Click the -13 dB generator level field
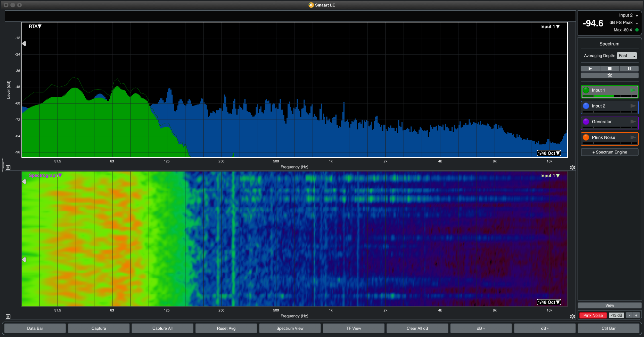Screen dimensions: 644x337 pyautogui.click(x=616, y=315)
